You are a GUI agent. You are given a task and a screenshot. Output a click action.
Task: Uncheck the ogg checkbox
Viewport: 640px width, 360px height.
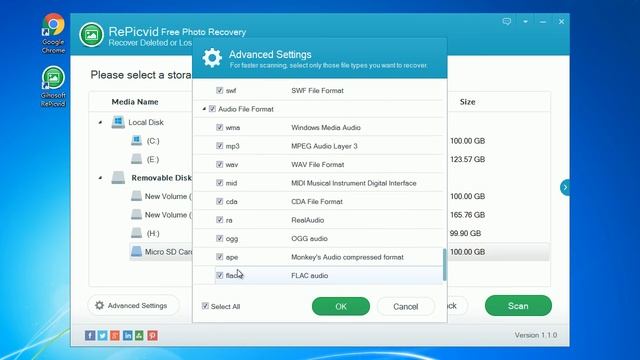tap(220, 238)
